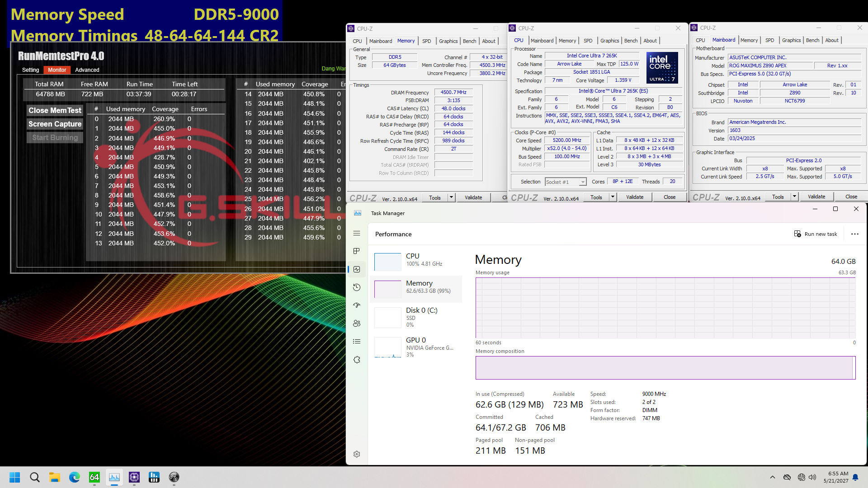Open Services page in Task Manager
The height and width of the screenshot is (488, 868).
[x=357, y=359]
